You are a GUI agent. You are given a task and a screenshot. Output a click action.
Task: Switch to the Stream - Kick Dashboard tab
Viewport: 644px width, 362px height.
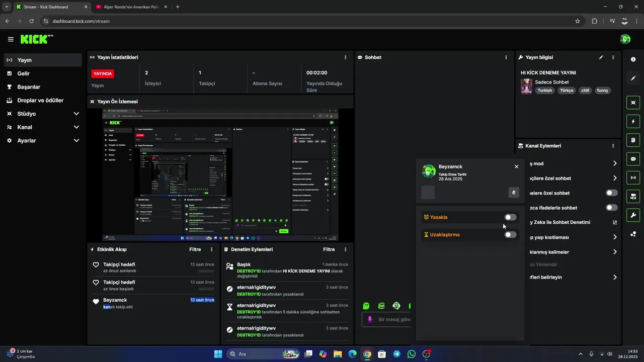tap(52, 7)
